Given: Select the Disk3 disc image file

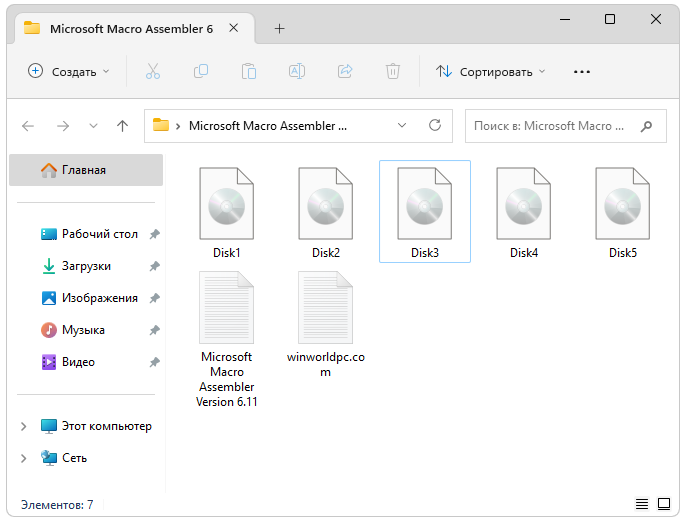Looking at the screenshot, I should [x=425, y=212].
